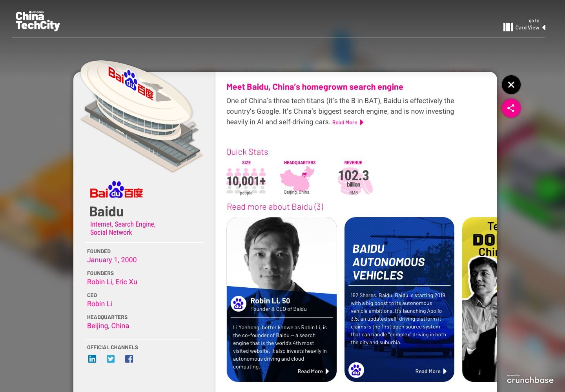This screenshot has height=392, width=565.
Task: Expand Read More on Baidu intro
Action: (348, 122)
